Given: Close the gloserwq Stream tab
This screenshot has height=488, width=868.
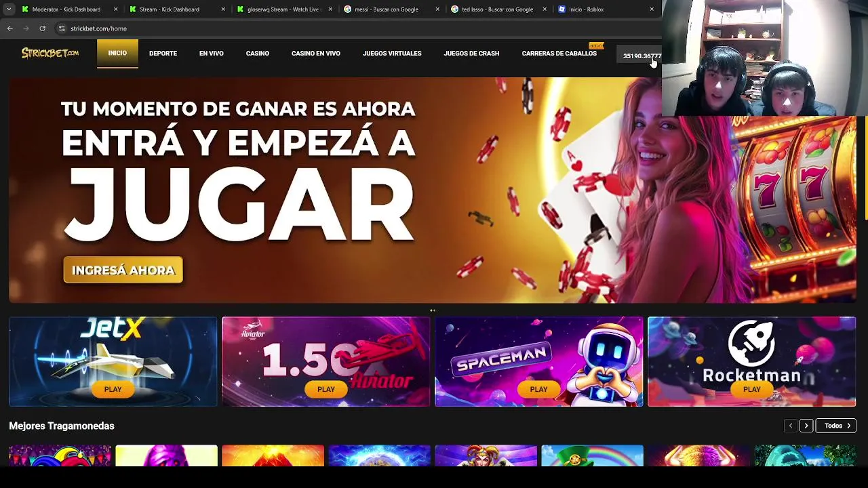Looking at the screenshot, I should click(331, 9).
